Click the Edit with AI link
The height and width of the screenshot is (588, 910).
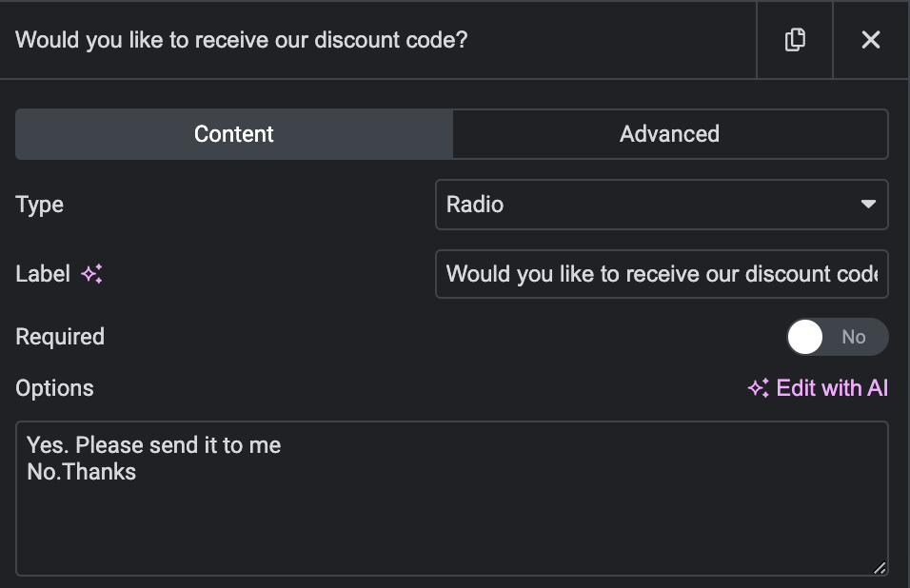(818, 388)
